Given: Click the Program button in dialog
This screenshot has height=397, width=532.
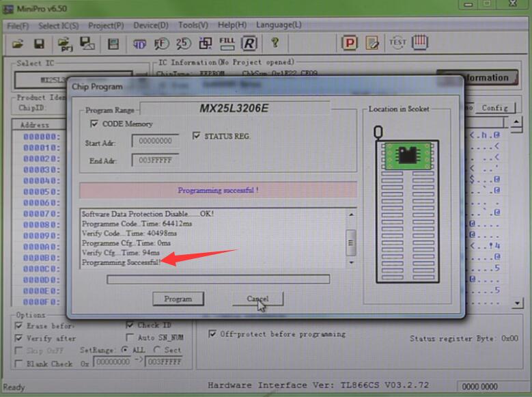Looking at the screenshot, I should (x=178, y=299).
